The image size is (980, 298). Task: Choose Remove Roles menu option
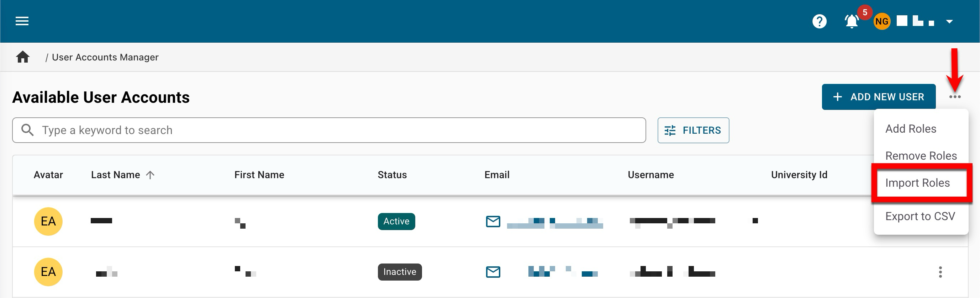[x=921, y=156]
